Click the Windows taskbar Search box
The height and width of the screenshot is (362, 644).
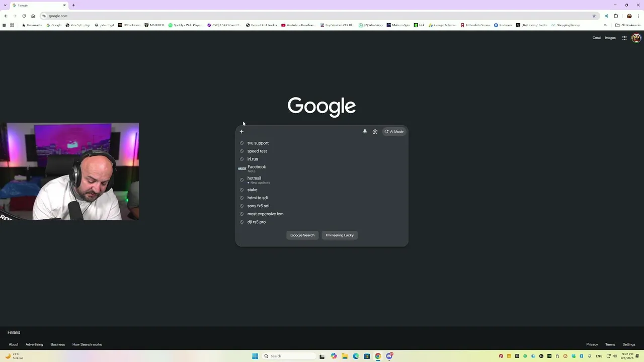290,356
